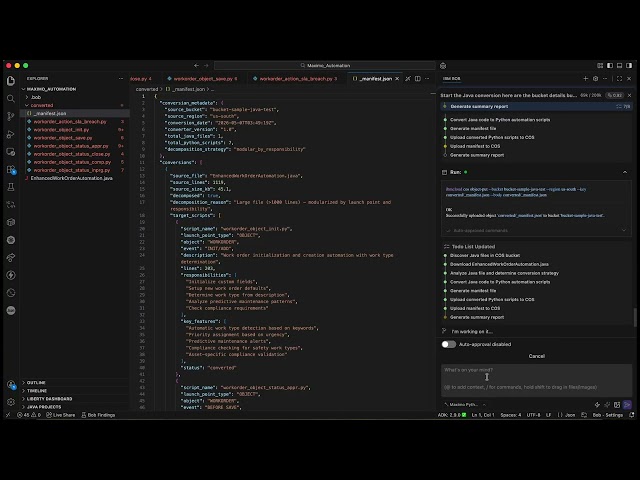Toggle bottom panel visibility

click(620, 65)
